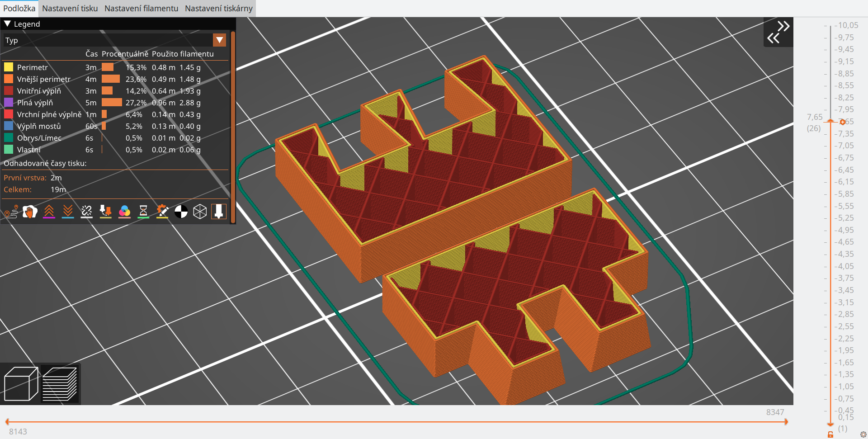
Task: Open the Typ view dropdown
Action: (219, 40)
